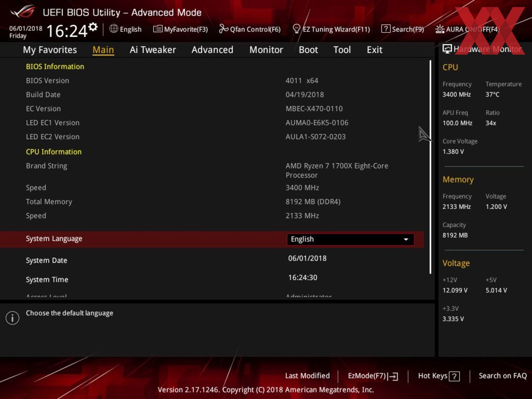Click the System Date value 06/01/2018

coord(307,258)
